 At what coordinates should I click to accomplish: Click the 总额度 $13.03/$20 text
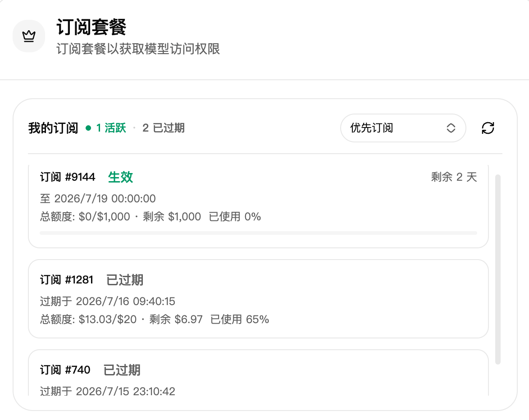pos(88,320)
